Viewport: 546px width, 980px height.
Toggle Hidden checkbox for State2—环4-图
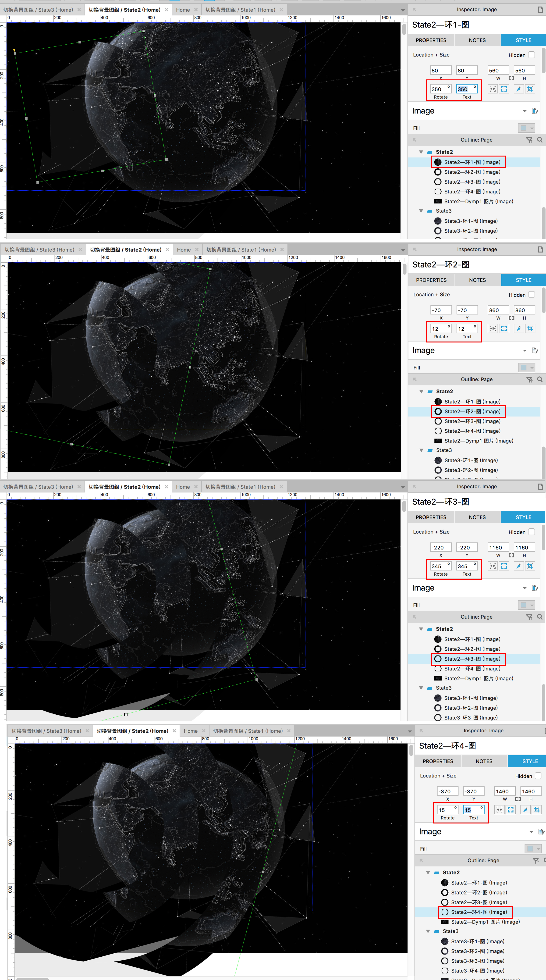538,776
